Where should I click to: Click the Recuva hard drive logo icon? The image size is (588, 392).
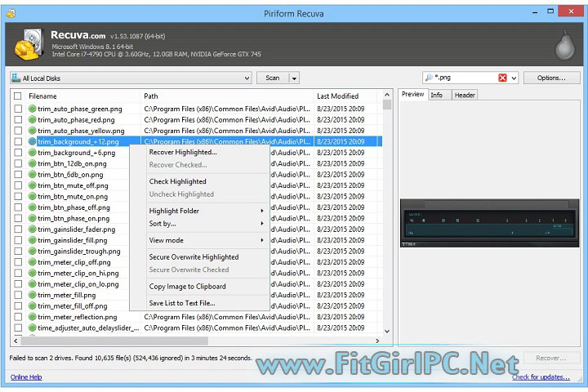(x=27, y=45)
